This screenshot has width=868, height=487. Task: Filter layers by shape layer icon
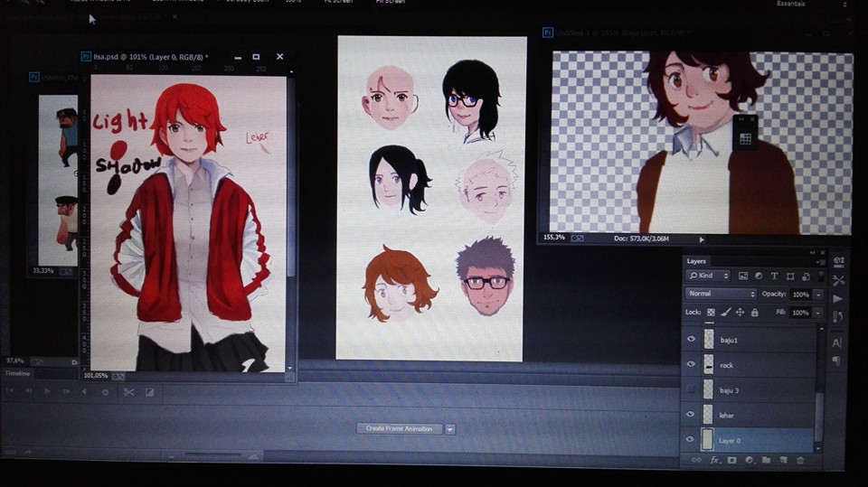790,276
